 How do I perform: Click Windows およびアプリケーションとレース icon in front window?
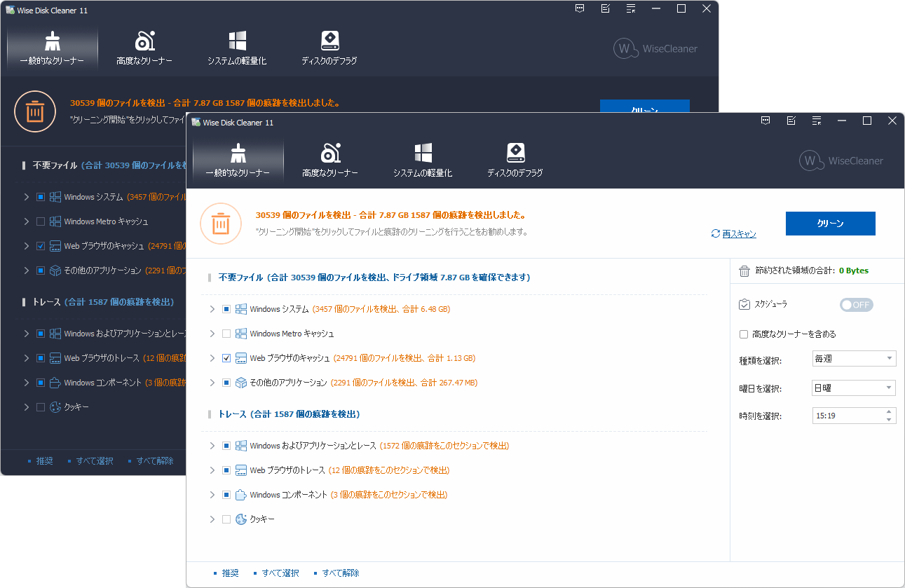tap(241, 446)
